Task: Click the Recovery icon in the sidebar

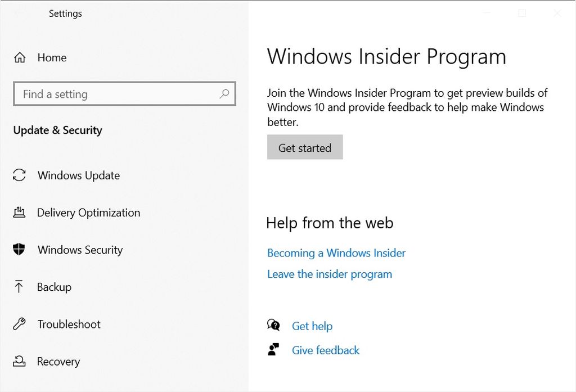Action: 19,361
